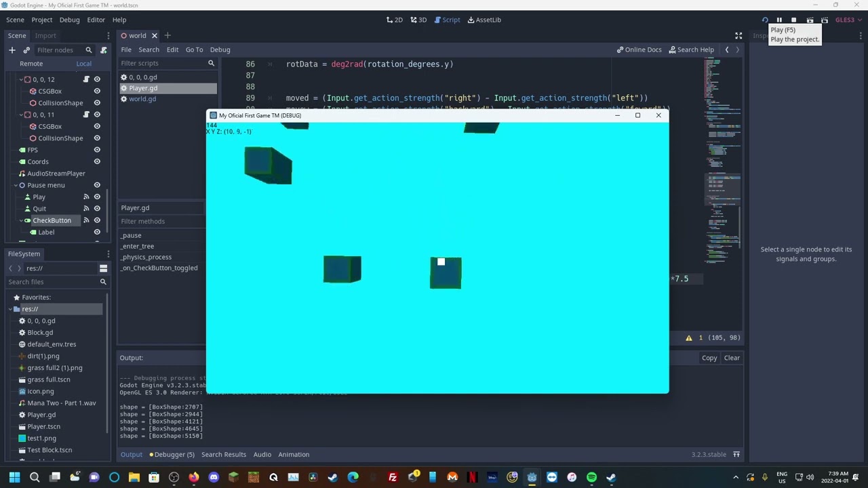
Task: Collapse the Pause menu node
Action: [x=16, y=185]
